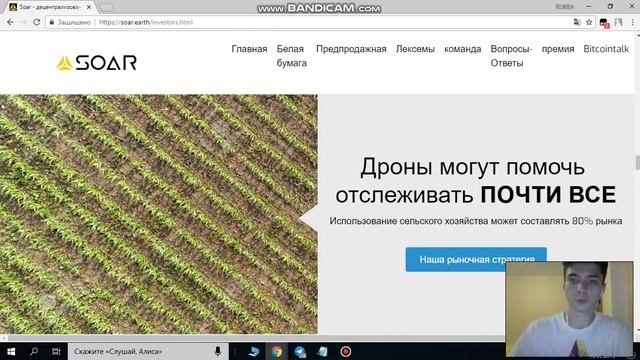Viewport: 640px width, 360px height.
Task: Open команда menu item
Action: 462,49
